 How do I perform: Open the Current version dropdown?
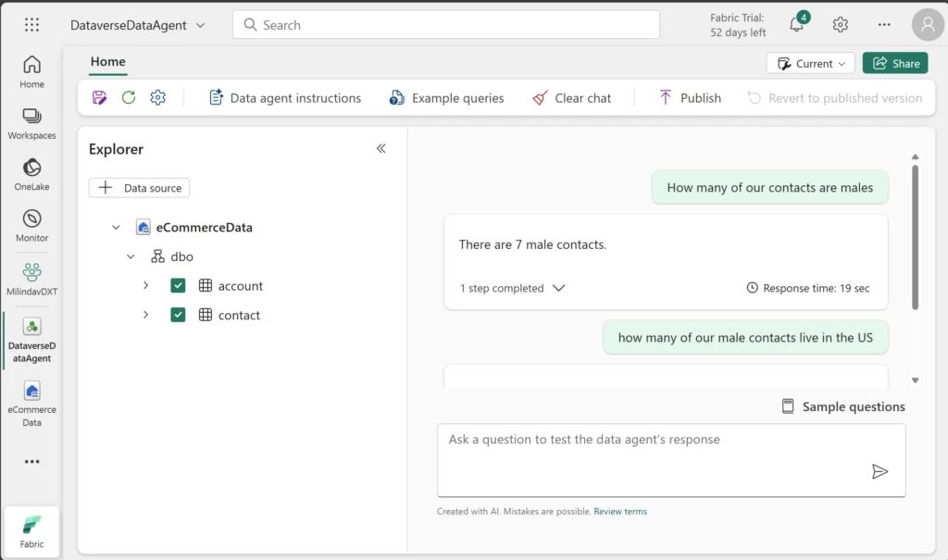[810, 63]
